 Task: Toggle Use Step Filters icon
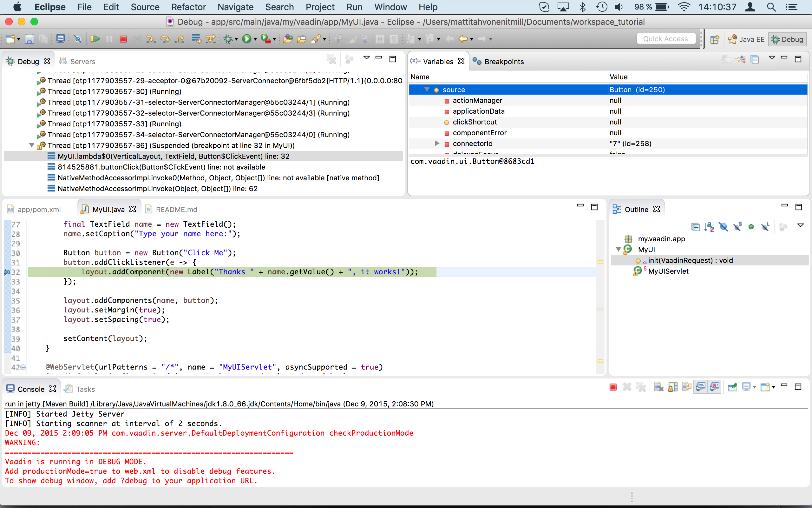211,39
